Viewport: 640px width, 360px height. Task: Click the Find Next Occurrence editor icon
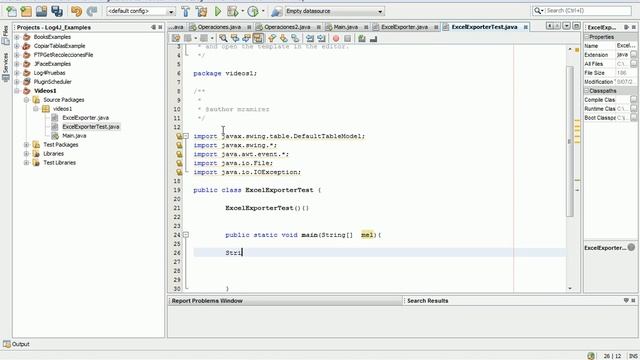(x=246, y=38)
